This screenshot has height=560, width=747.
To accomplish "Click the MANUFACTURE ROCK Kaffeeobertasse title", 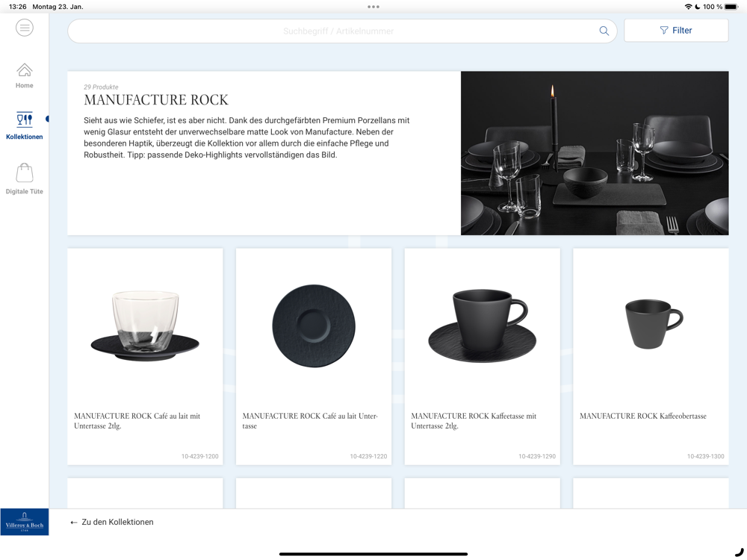I will point(642,416).
